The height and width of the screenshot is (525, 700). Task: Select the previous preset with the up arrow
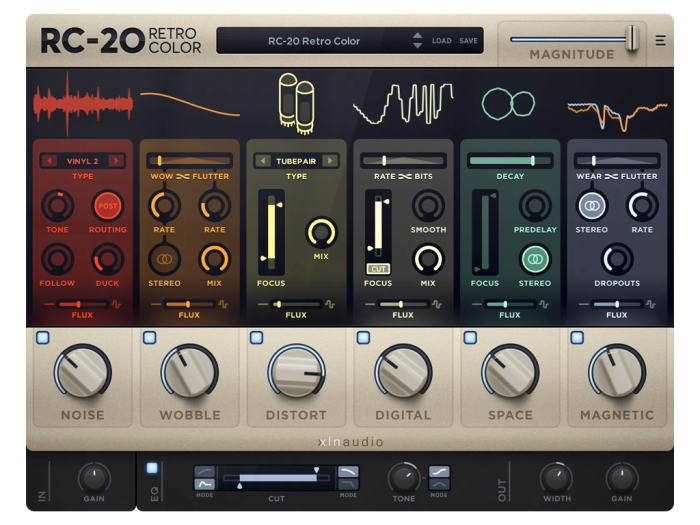pos(417,36)
